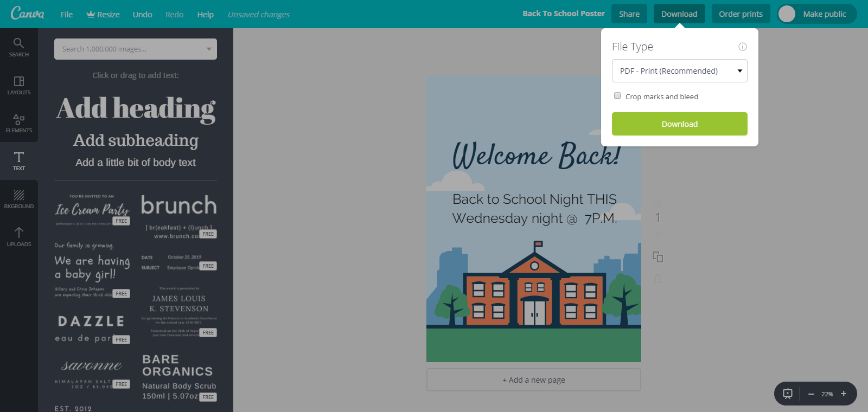868x412 pixels.
Task: Delete the page with trash icon
Action: click(x=658, y=278)
